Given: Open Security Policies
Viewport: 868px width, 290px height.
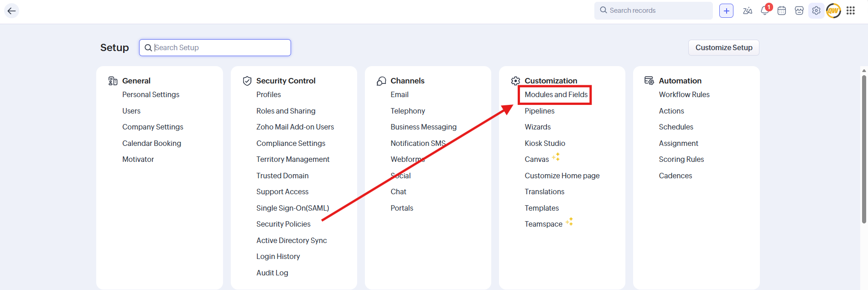Looking at the screenshot, I should pos(283,224).
